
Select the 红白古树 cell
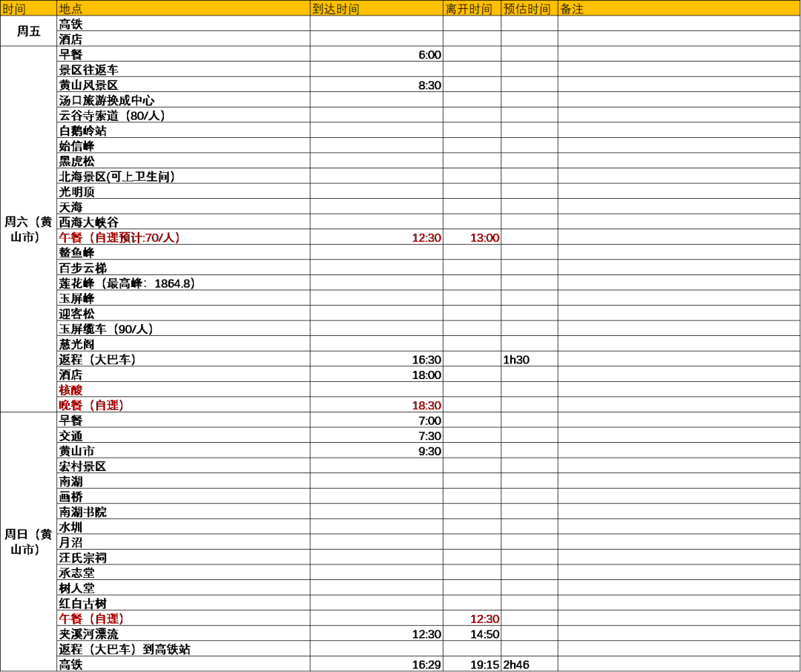pos(183,604)
